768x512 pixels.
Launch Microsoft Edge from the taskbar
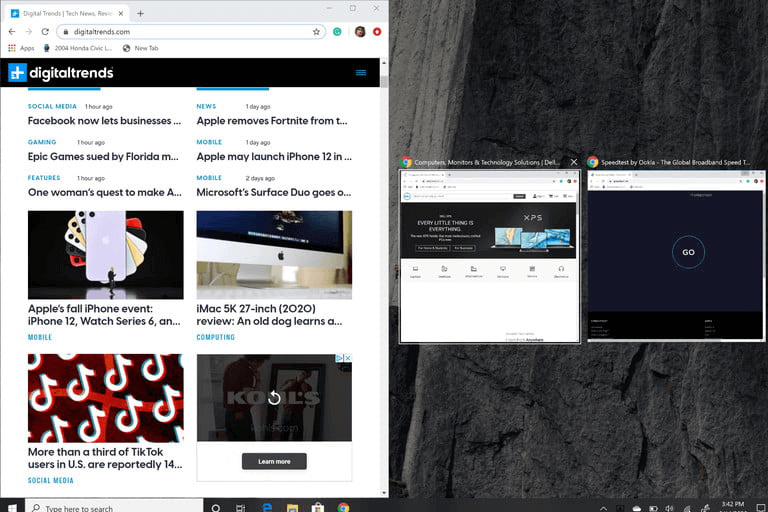[x=268, y=507]
